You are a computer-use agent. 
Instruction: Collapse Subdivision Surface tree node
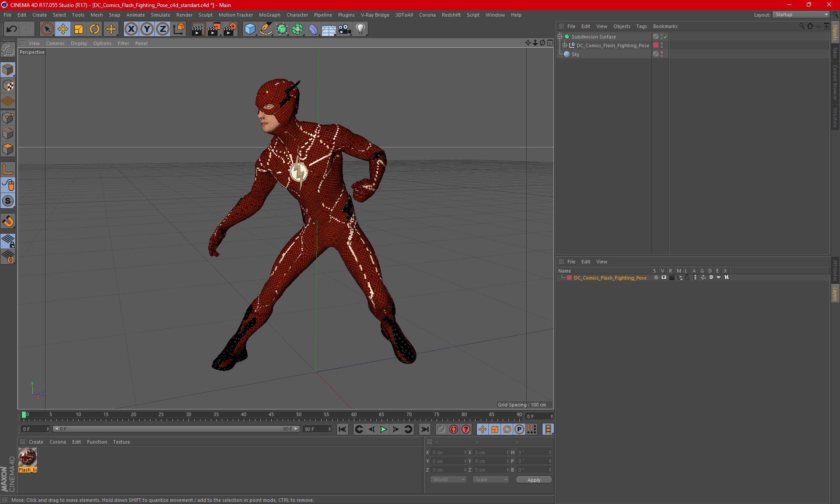click(x=560, y=37)
